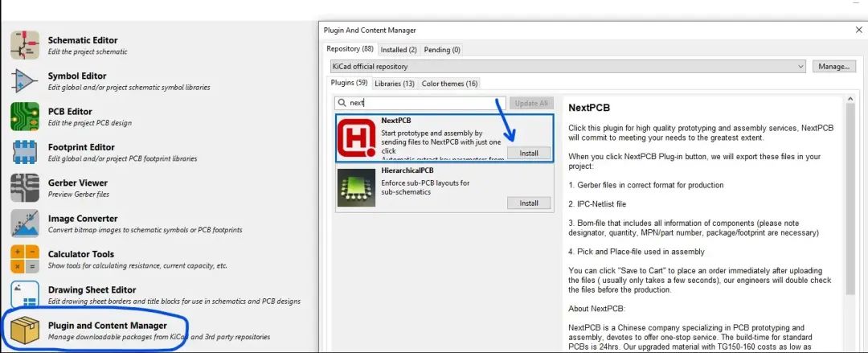
Task: Expand the KiCad official repository dropdown
Action: pyautogui.click(x=567, y=66)
